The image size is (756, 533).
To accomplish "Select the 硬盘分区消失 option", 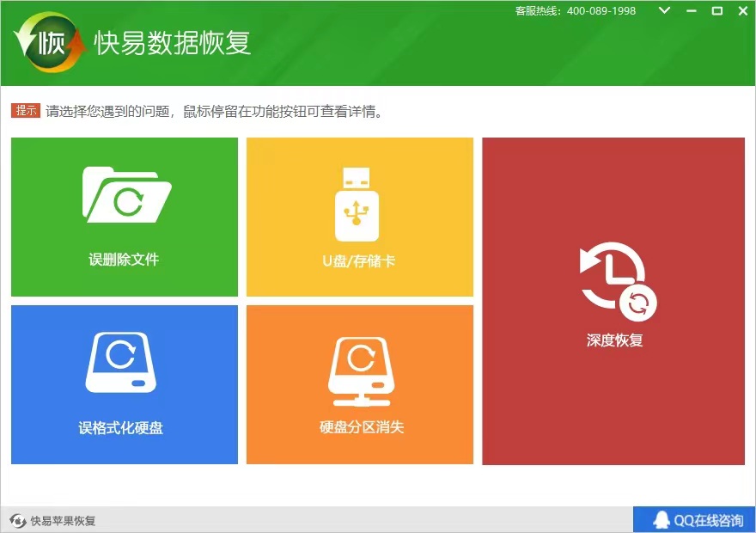I will (359, 384).
